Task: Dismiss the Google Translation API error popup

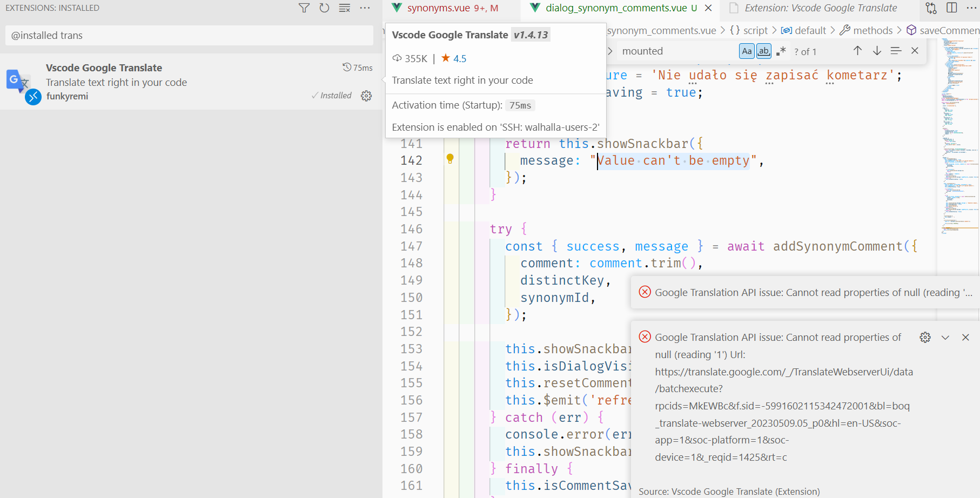Action: 965,337
